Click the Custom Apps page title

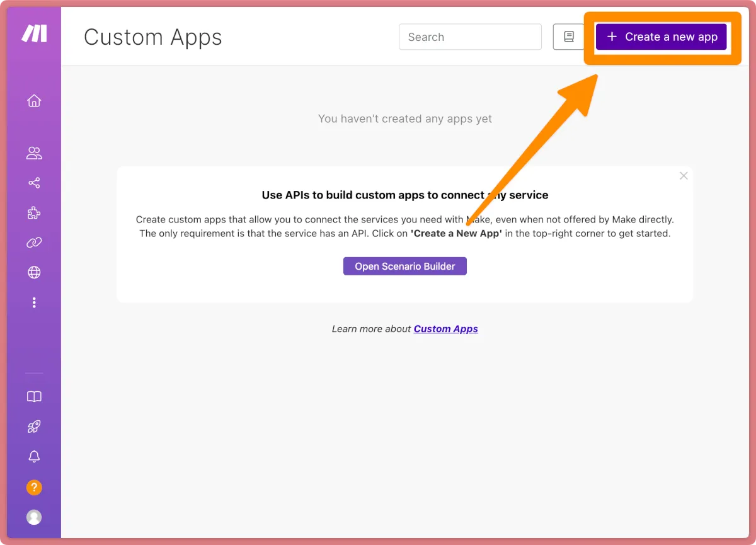153,37
